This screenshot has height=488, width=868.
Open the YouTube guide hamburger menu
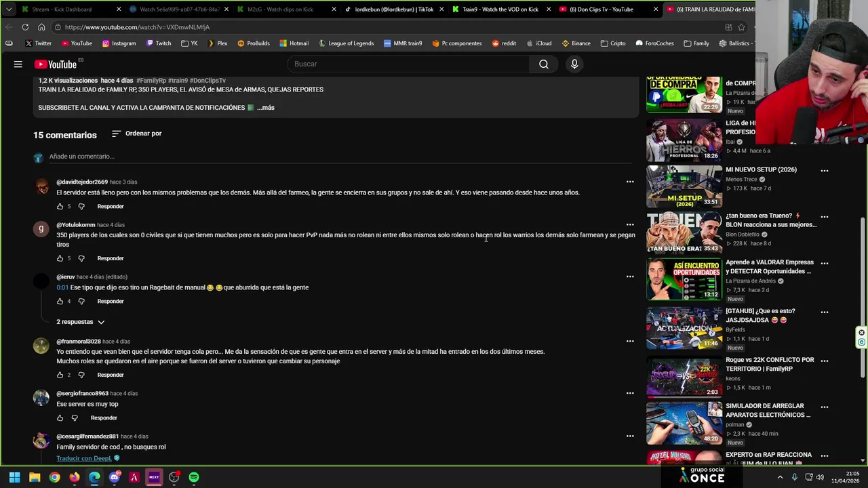click(x=18, y=64)
